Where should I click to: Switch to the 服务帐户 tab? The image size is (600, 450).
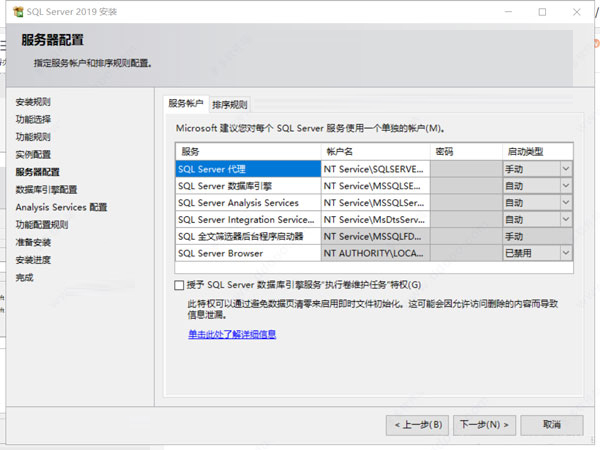click(x=186, y=103)
